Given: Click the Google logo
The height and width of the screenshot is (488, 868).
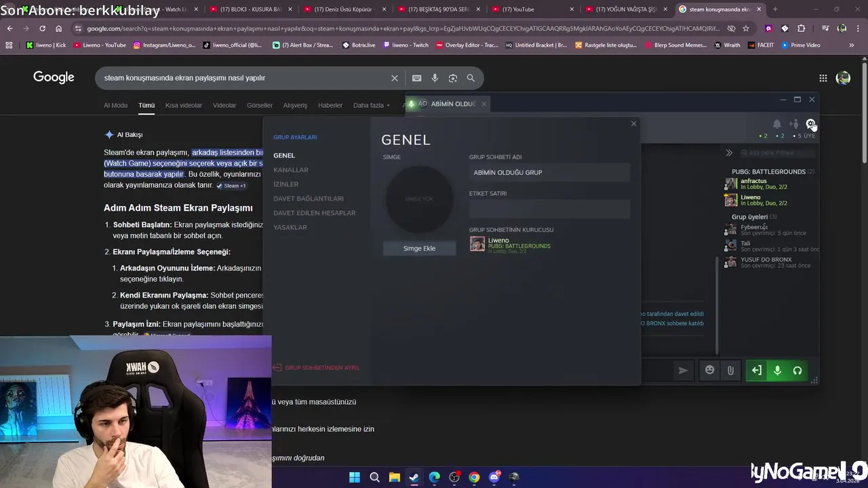Looking at the screenshot, I should click(x=54, y=77).
